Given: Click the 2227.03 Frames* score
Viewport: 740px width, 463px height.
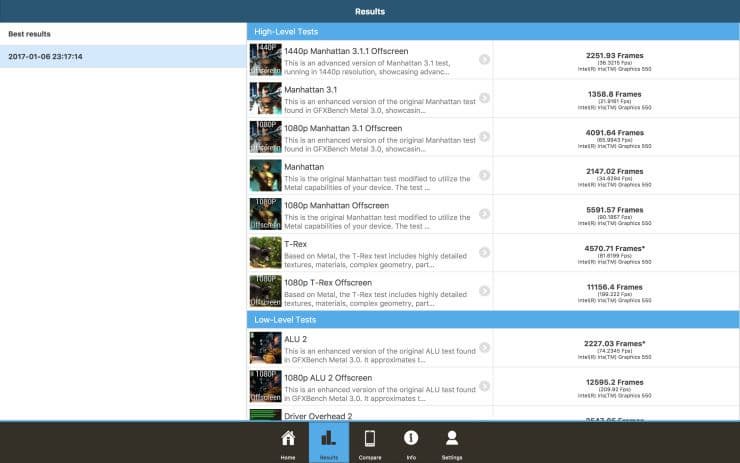Looking at the screenshot, I should tap(614, 344).
